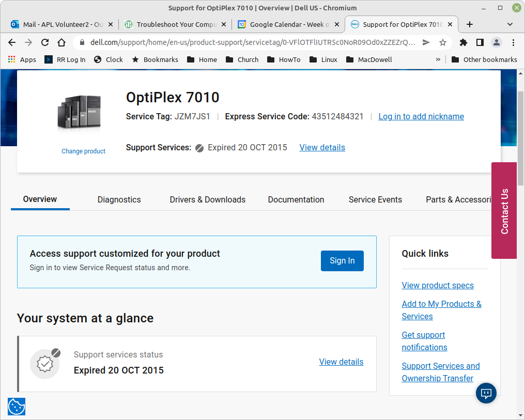Screen dimensions: 525x420
Task: Click the blue Sign In button
Action: click(x=342, y=261)
